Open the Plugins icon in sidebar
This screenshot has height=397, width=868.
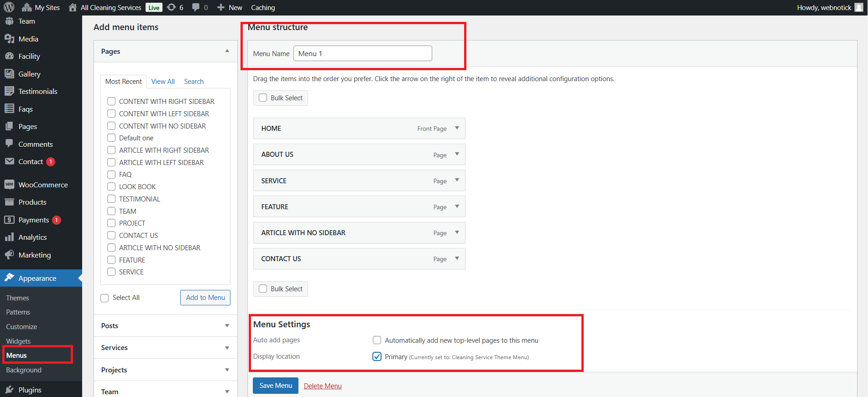pos(9,390)
